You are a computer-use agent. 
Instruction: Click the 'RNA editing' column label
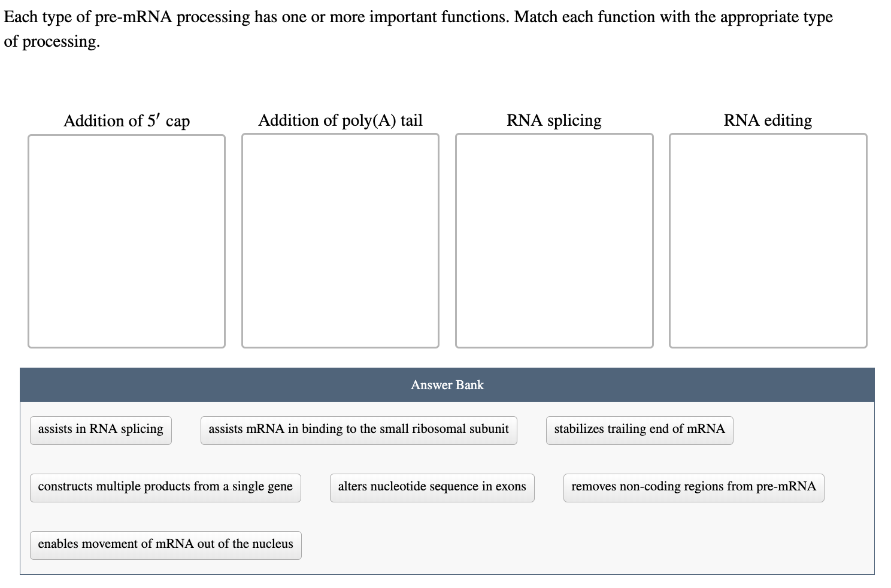[768, 120]
